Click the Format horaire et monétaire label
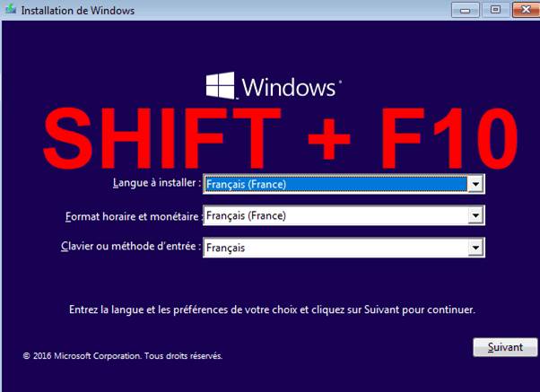 click(134, 216)
